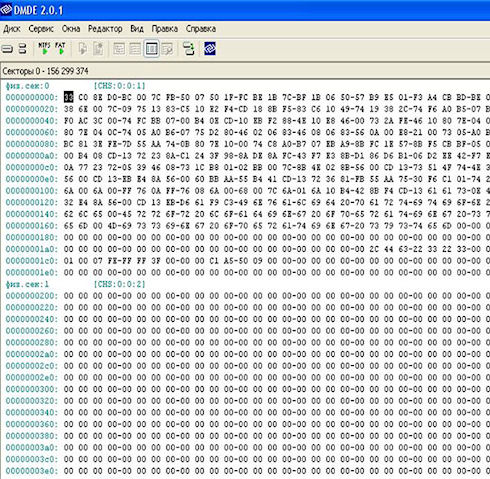
Task: Start the NTFS search toolbar button
Action: (x=44, y=49)
